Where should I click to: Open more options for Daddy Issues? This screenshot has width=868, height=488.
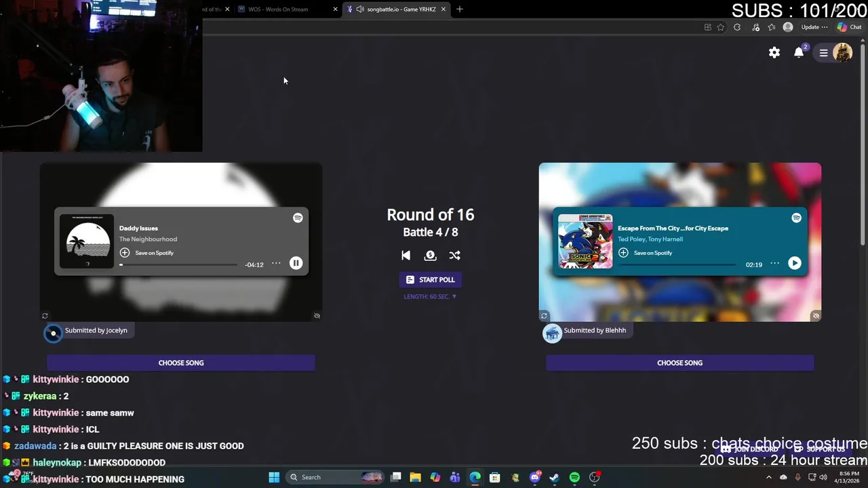click(276, 263)
